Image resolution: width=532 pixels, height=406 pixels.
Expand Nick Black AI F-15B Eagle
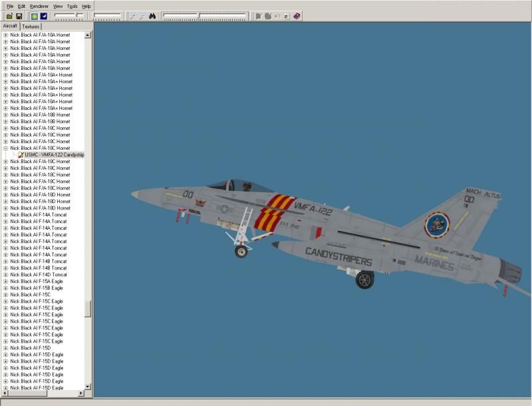(x=5, y=288)
